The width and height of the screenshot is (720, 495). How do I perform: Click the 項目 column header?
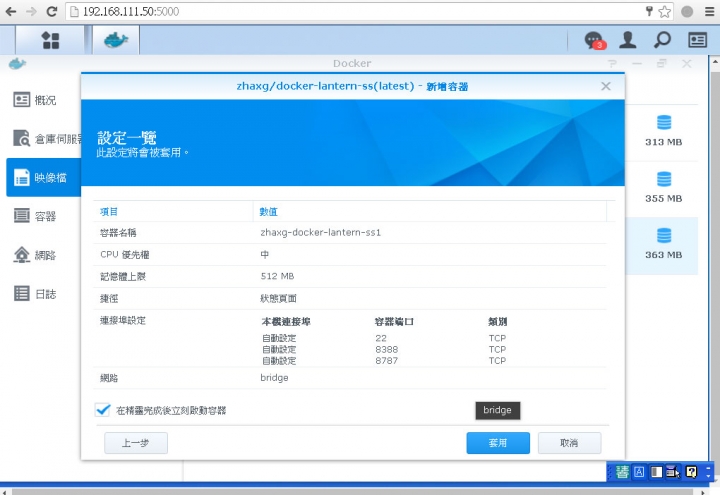tap(173, 212)
